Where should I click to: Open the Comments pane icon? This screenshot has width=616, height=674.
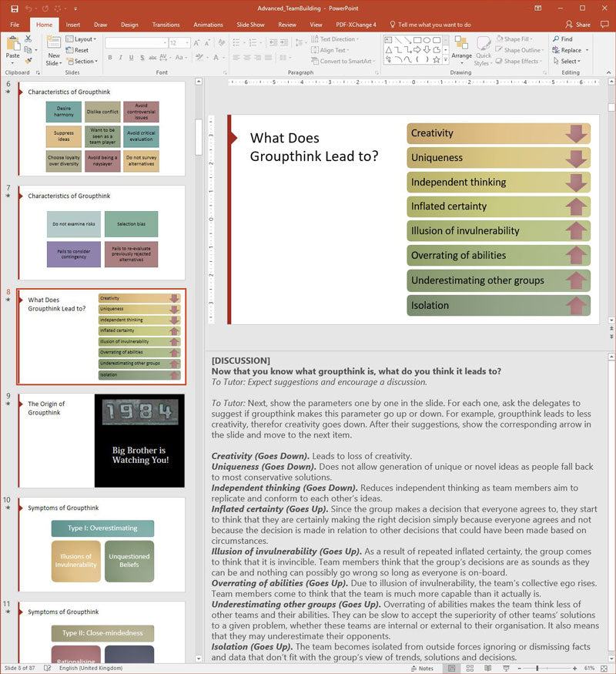604,25
